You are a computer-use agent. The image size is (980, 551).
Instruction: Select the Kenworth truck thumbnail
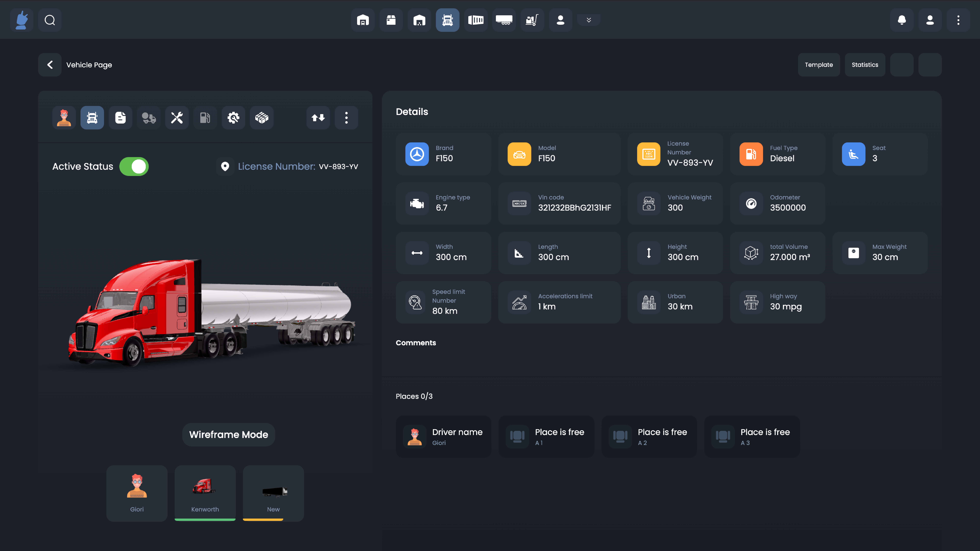coord(205,493)
